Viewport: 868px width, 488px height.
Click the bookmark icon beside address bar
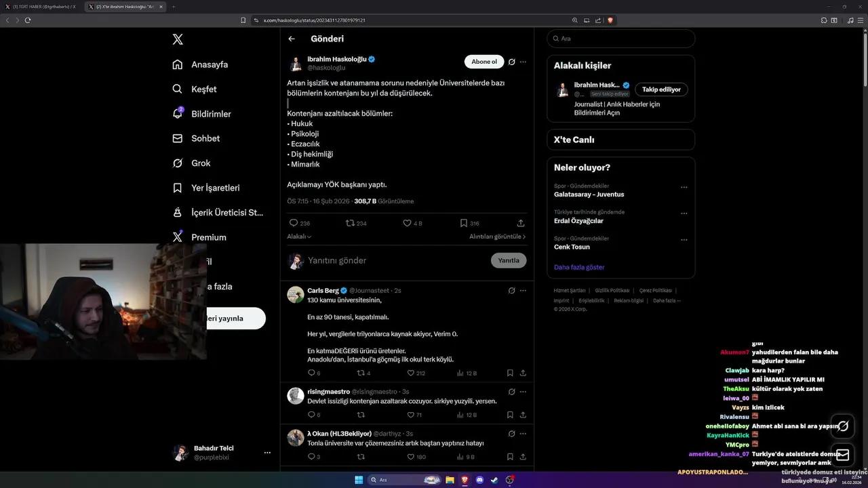click(243, 20)
